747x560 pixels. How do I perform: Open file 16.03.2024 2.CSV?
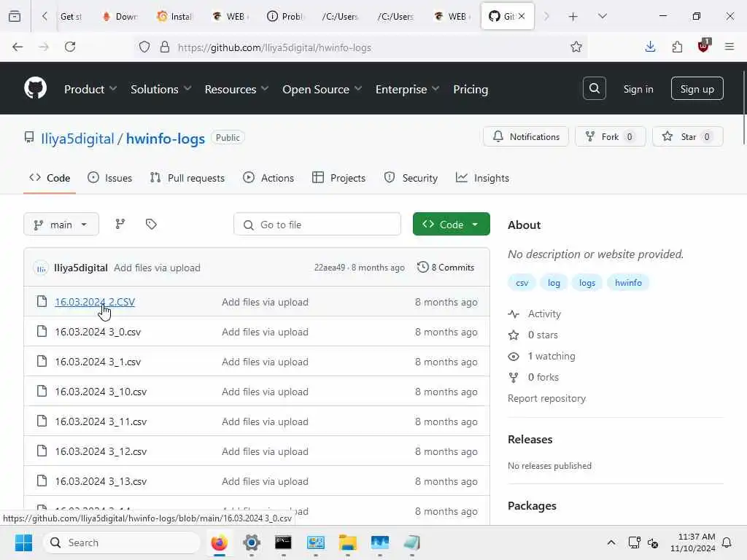point(95,302)
